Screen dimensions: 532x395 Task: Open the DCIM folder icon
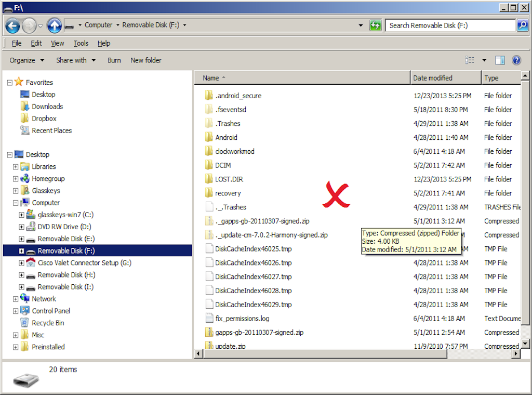pos(209,165)
